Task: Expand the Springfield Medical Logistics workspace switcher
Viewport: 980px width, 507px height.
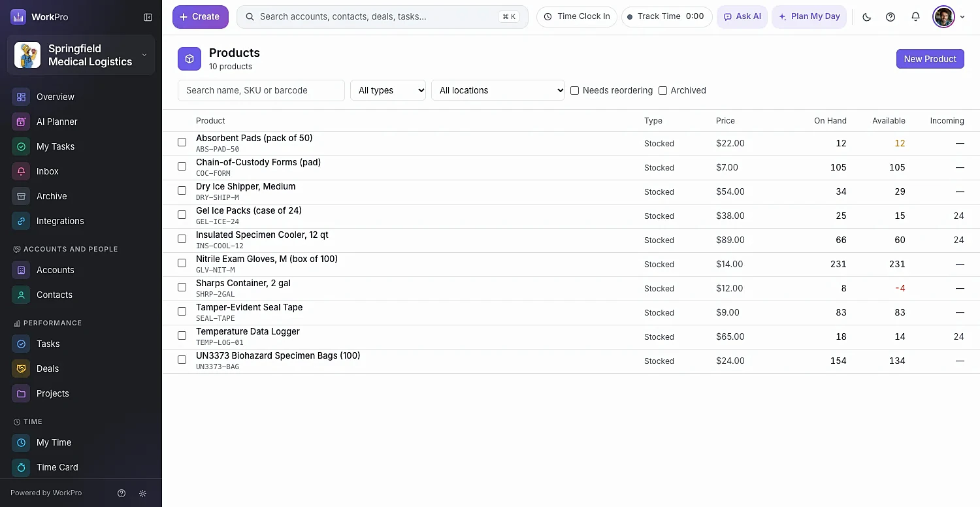Action: (x=81, y=55)
